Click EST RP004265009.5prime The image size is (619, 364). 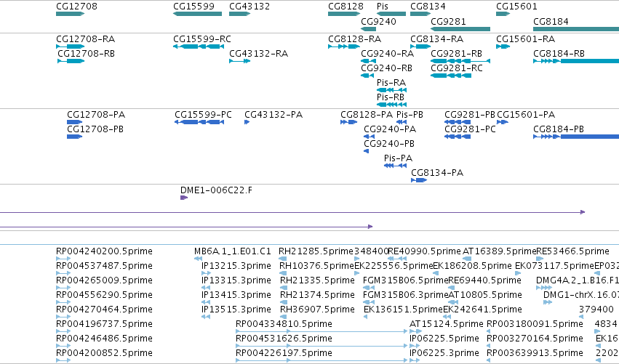(x=63, y=288)
